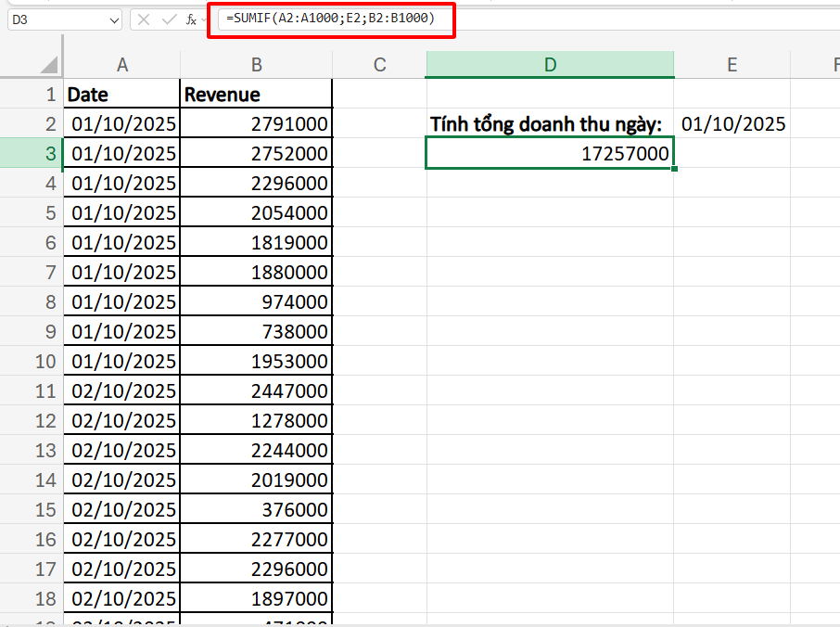Select the highlighted column D header

coord(550,65)
